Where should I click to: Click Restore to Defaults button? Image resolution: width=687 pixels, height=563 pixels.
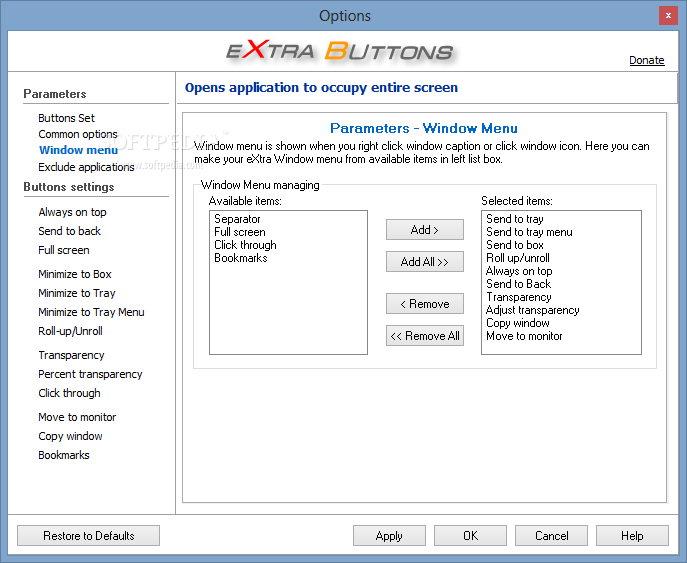point(89,535)
